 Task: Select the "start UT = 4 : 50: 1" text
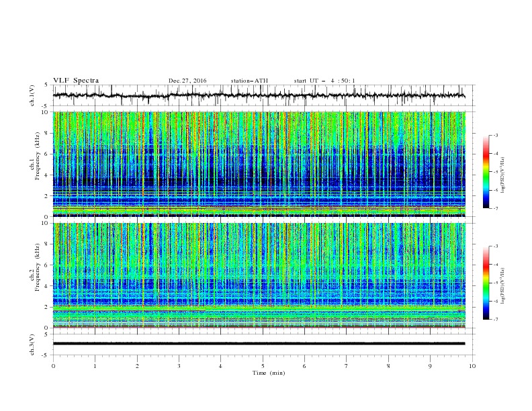pyautogui.click(x=324, y=81)
